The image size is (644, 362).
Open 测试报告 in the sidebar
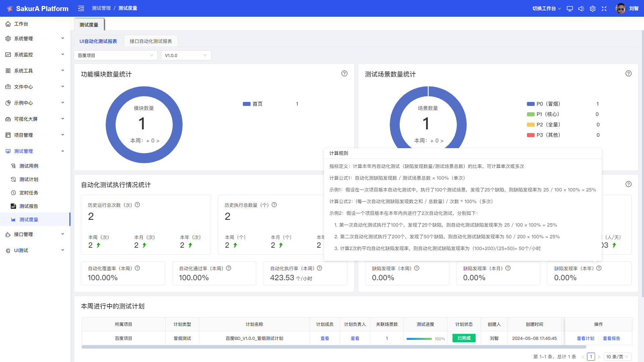coord(35,206)
